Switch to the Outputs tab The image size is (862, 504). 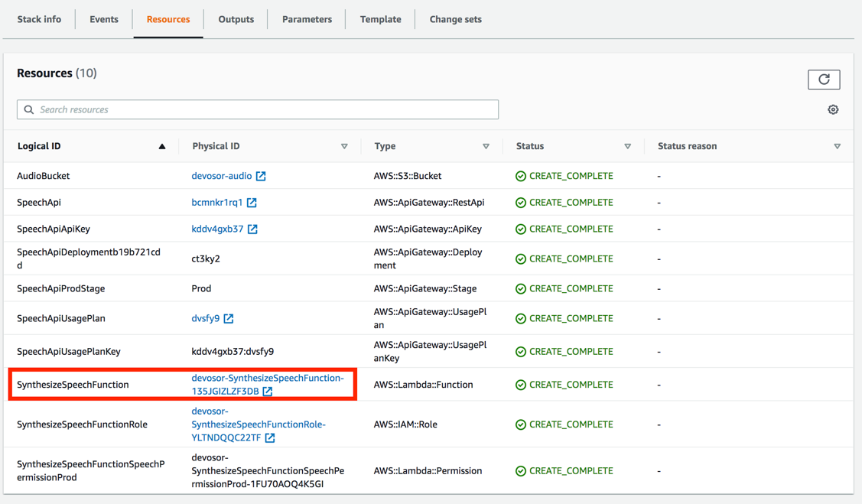236,19
